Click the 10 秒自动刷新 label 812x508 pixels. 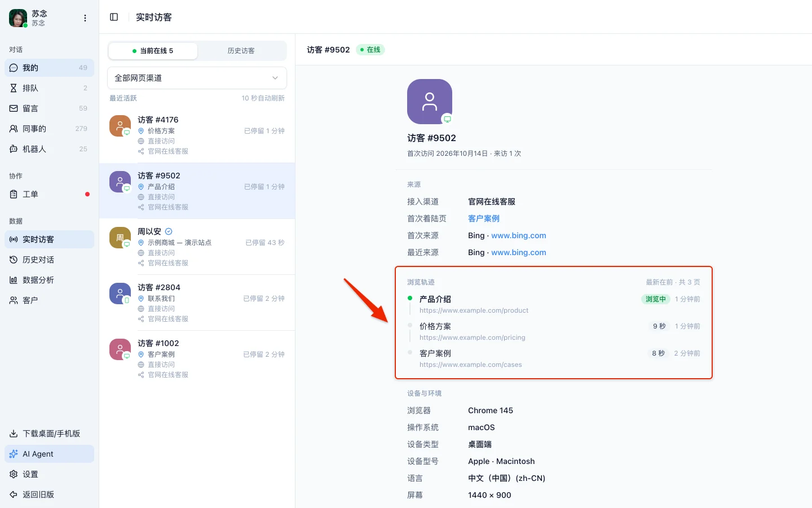pos(263,98)
